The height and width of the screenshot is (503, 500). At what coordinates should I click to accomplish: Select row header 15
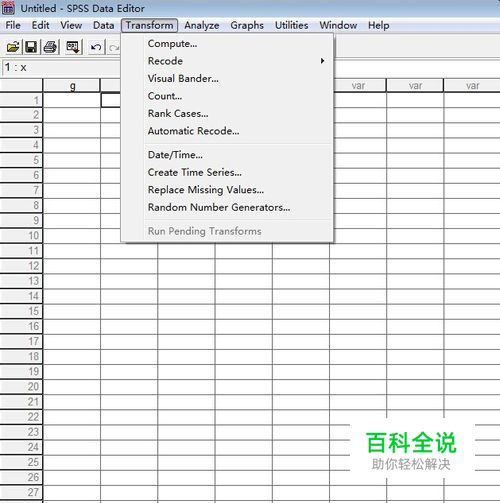21,311
